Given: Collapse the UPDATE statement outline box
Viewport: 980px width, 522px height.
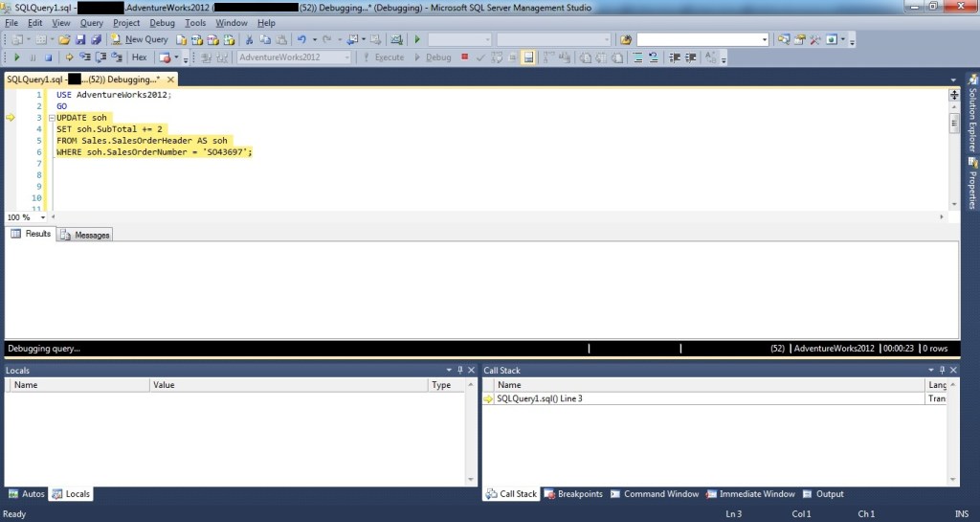Looking at the screenshot, I should coord(52,118).
